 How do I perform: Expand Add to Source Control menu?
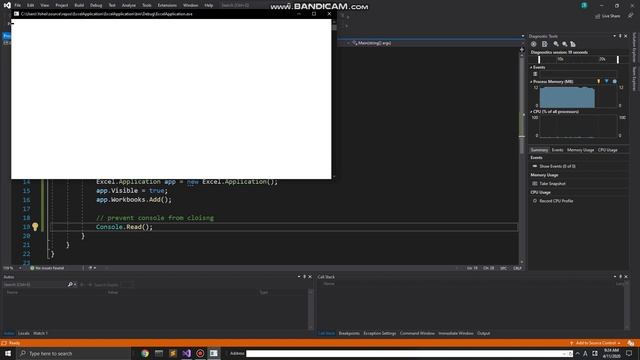[596, 343]
